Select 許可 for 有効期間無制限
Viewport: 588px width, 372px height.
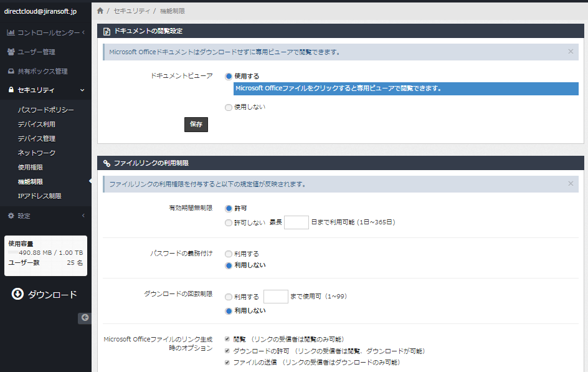click(x=229, y=209)
